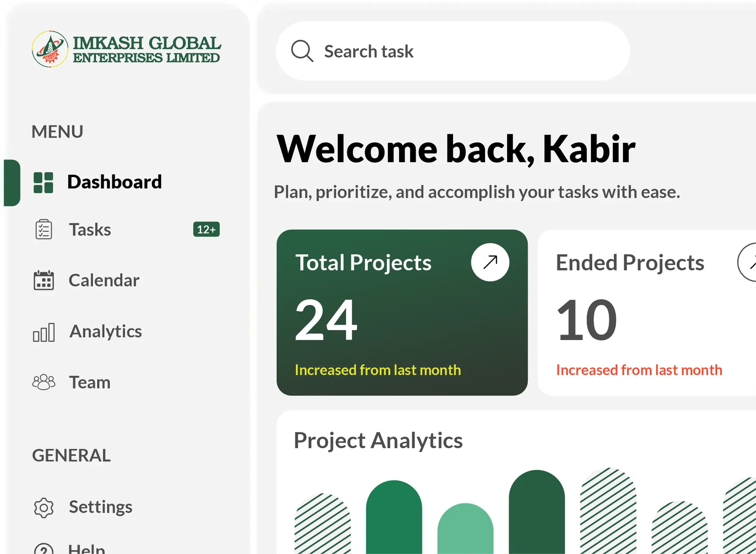
Task: Click the Settings gear icon
Action: click(43, 507)
